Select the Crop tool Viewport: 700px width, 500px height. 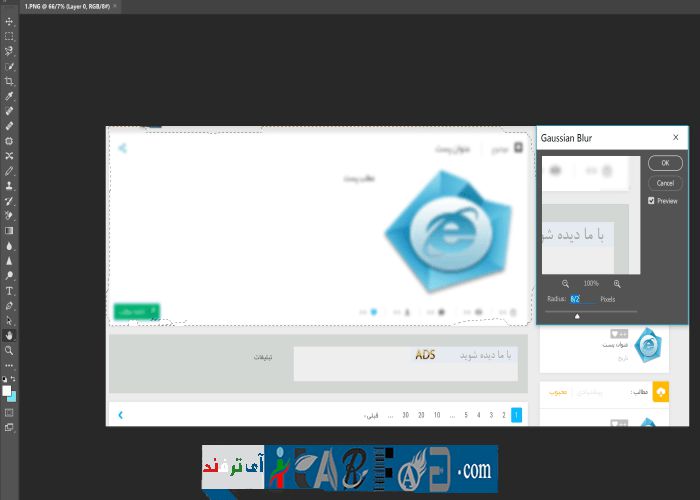click(9, 81)
